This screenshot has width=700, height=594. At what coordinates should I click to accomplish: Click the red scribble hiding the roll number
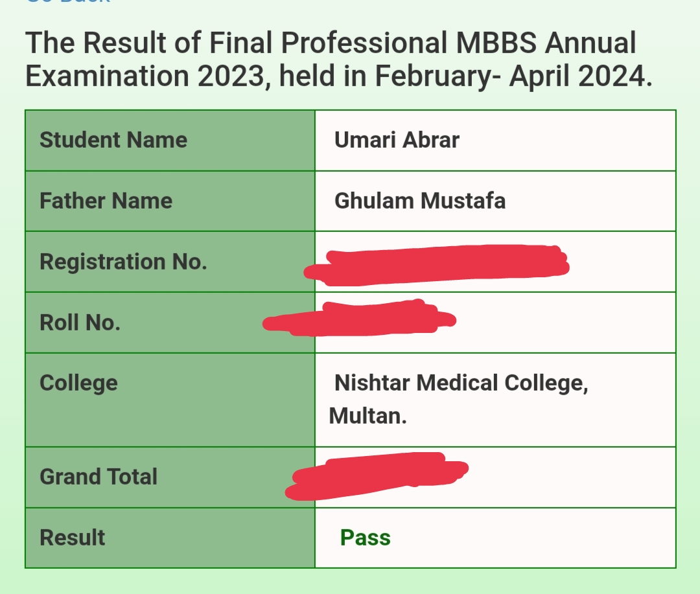(x=359, y=318)
